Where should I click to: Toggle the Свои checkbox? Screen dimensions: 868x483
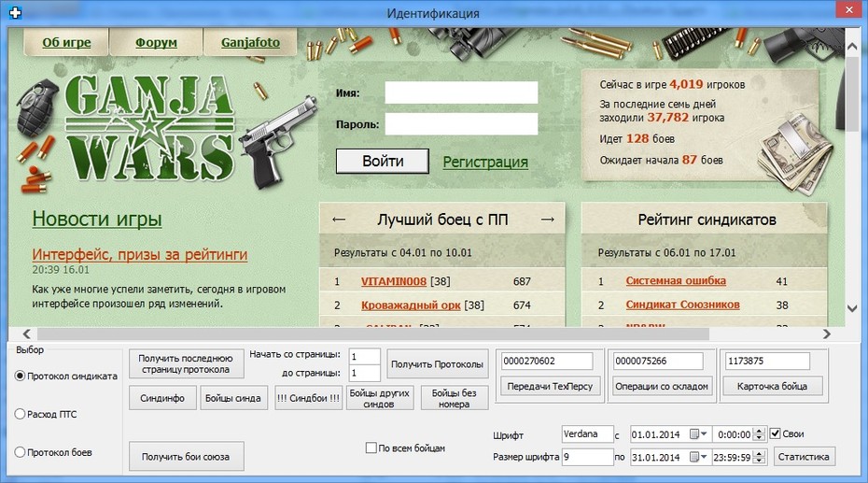tap(775, 433)
